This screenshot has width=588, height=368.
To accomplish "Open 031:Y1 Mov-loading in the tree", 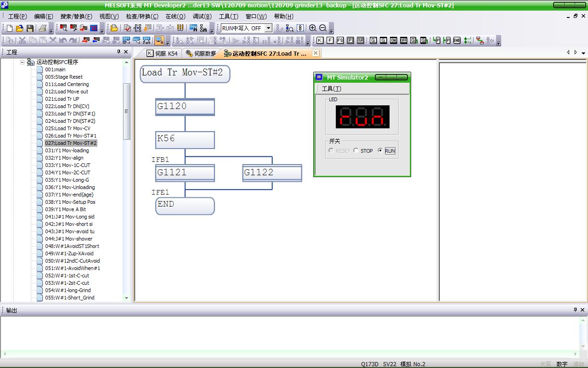I will tap(67, 150).
